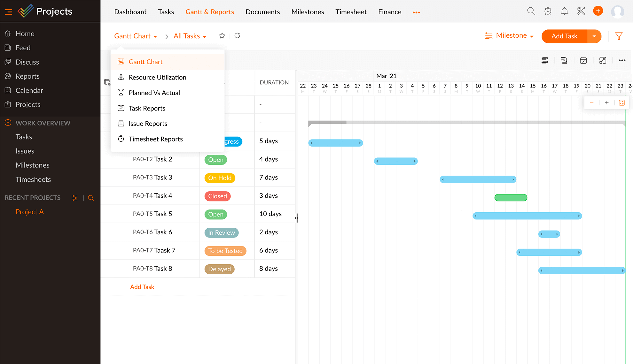The height and width of the screenshot is (364, 633).
Task: Select Planned Vs Actual report view
Action: point(154,93)
